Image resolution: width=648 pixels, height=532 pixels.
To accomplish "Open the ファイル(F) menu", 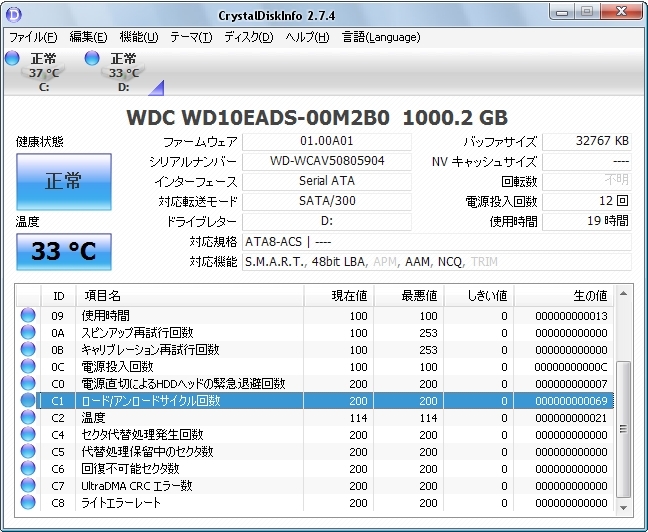I will pyautogui.click(x=33, y=37).
